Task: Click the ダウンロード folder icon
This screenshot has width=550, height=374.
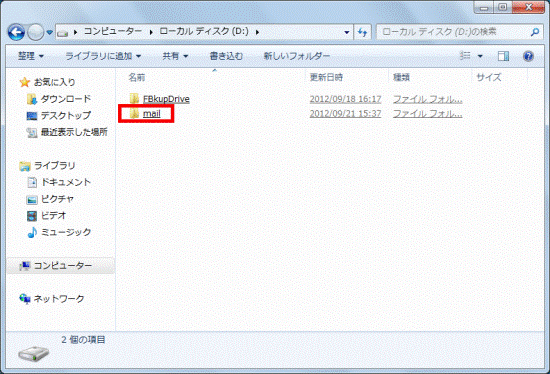Action: (32, 99)
